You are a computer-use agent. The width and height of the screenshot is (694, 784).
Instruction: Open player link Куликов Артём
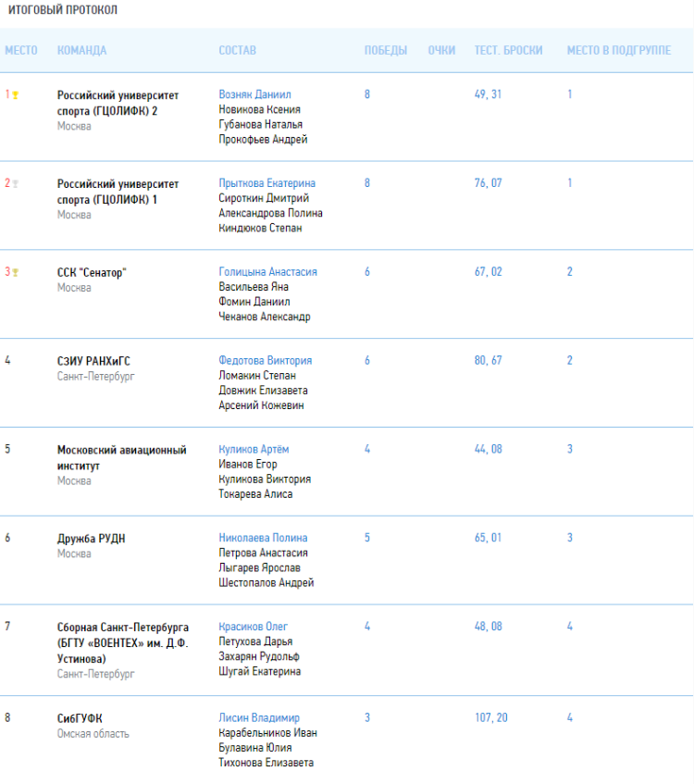254,449
